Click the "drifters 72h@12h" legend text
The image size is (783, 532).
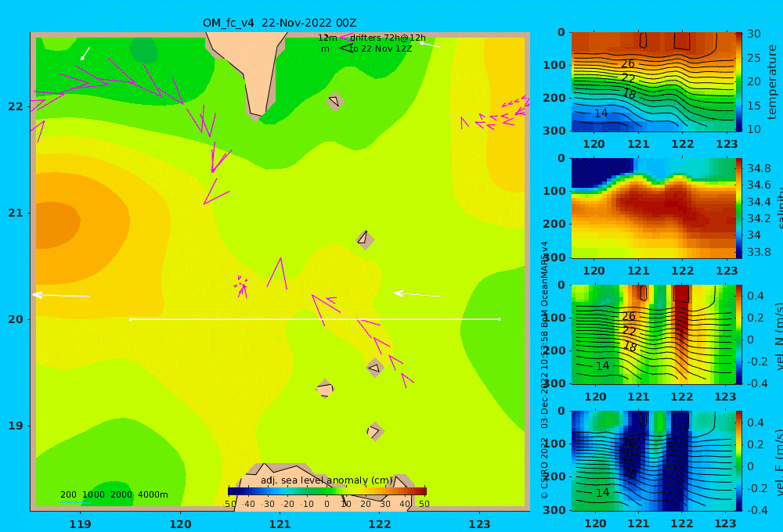[388, 38]
